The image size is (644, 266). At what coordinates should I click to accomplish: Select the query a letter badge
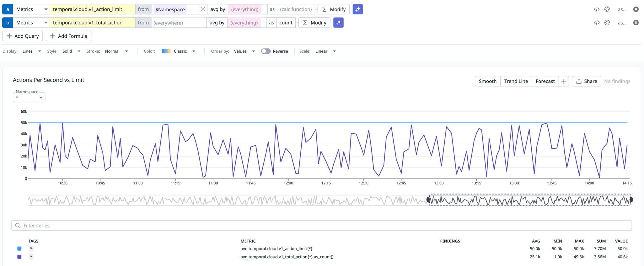tap(8, 9)
